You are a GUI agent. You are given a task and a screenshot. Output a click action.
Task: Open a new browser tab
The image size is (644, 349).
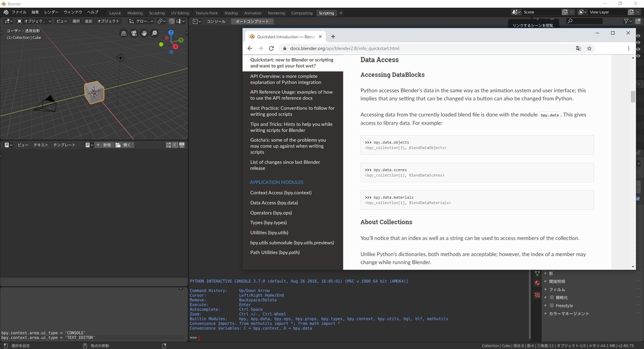(x=333, y=37)
